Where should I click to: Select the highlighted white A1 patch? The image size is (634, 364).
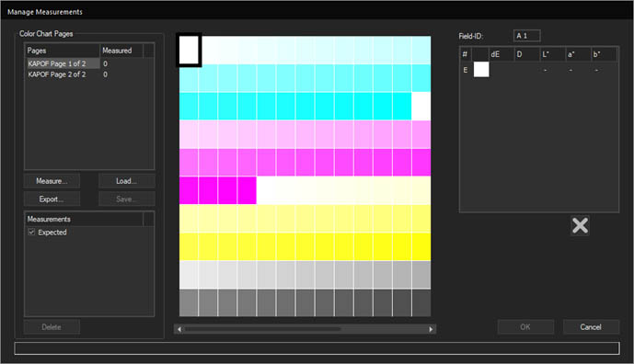189,50
